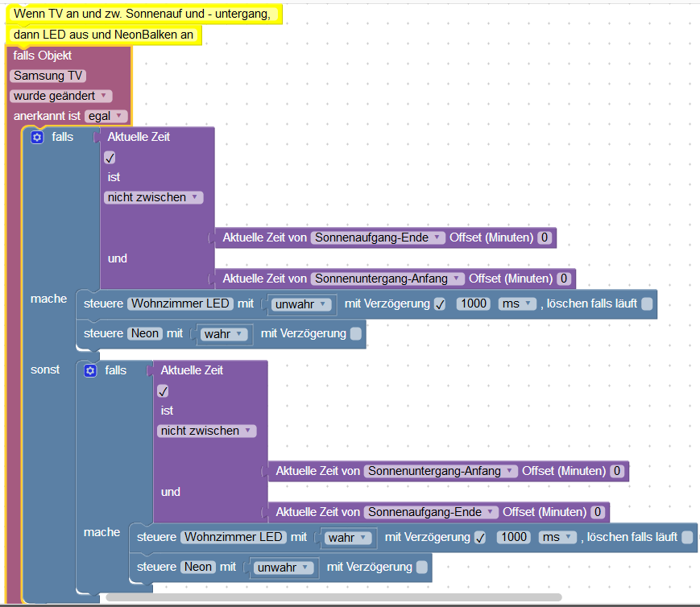Edit Offset value after second Sonnenaufgang-Ende
The height and width of the screenshot is (607, 700).
click(x=598, y=512)
